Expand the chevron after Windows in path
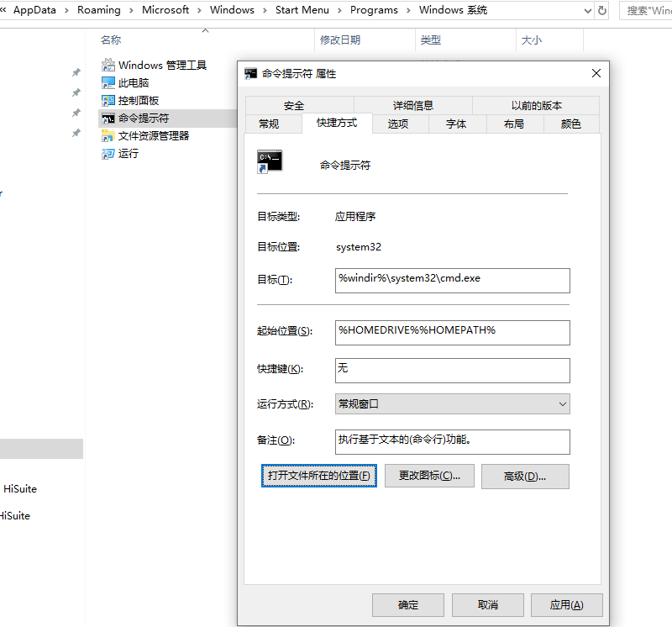 [x=265, y=10]
